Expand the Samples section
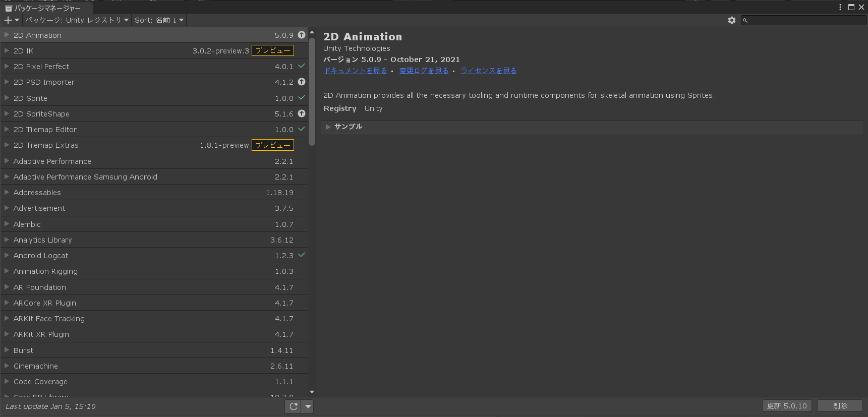Image resolution: width=868 pixels, height=417 pixels. point(328,127)
